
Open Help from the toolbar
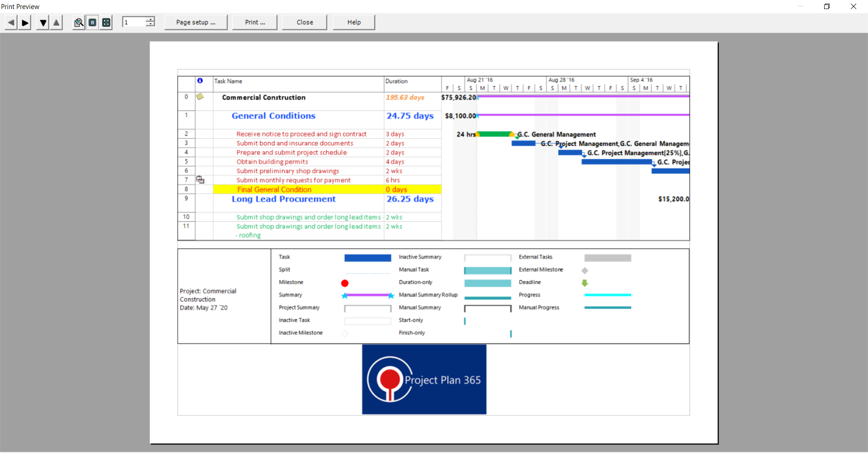coord(354,22)
